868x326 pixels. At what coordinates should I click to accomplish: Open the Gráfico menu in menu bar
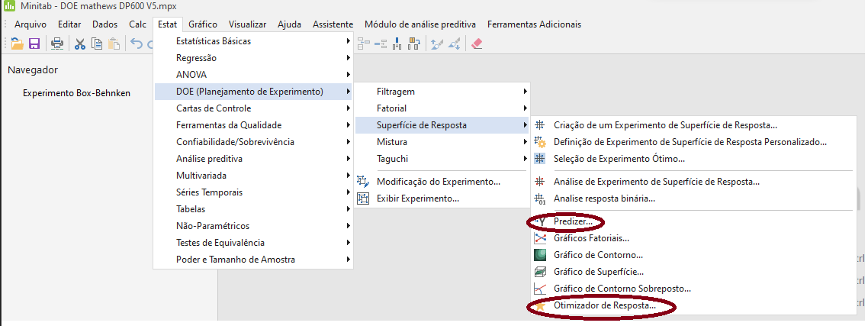pyautogui.click(x=203, y=24)
